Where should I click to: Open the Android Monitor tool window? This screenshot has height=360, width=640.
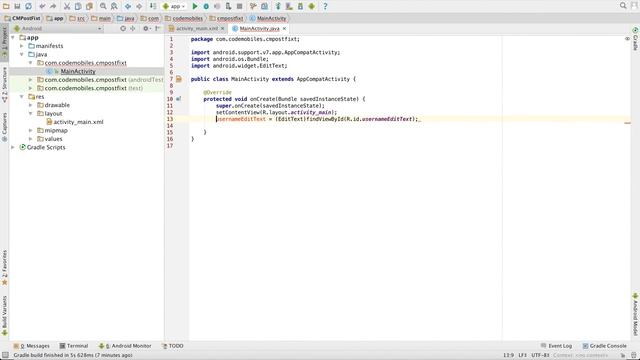coord(125,346)
